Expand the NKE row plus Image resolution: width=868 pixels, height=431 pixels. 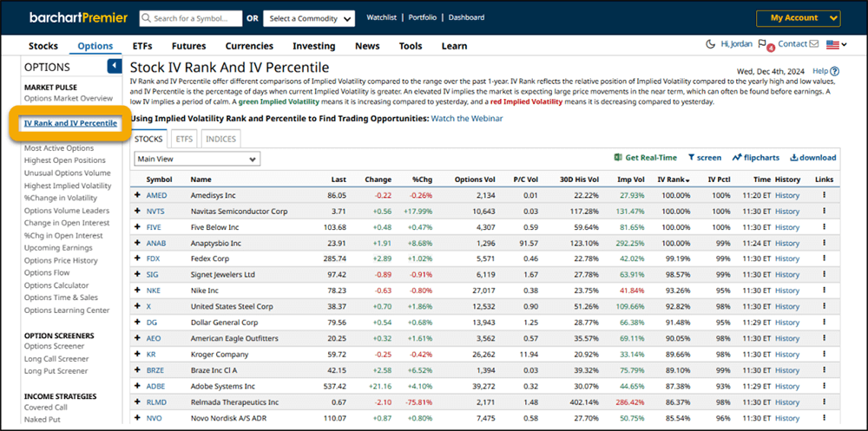coord(137,291)
